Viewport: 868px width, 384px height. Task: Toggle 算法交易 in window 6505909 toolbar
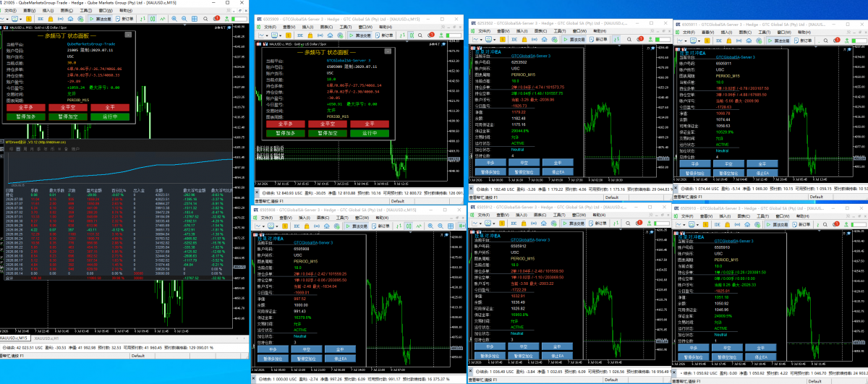click(x=360, y=35)
